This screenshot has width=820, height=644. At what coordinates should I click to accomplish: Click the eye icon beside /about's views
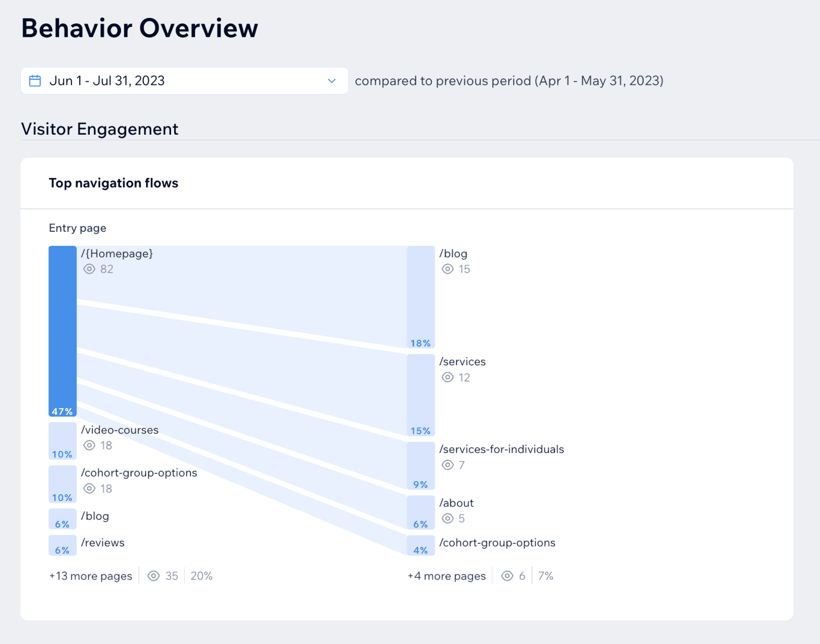[448, 519]
